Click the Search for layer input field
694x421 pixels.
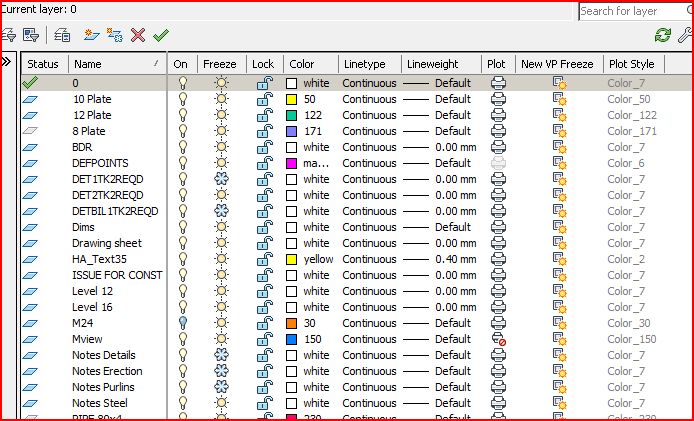[632, 11]
